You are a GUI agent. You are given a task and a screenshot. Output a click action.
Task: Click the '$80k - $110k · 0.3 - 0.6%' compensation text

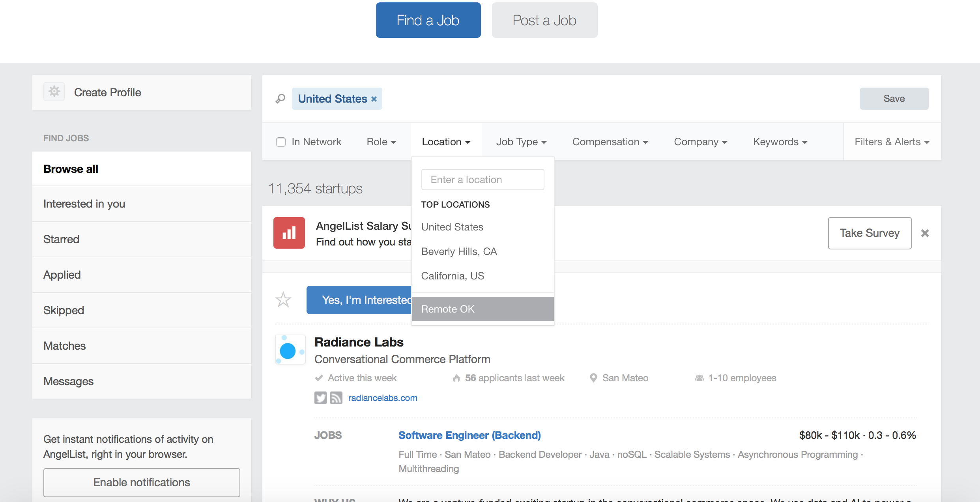pyautogui.click(x=858, y=435)
